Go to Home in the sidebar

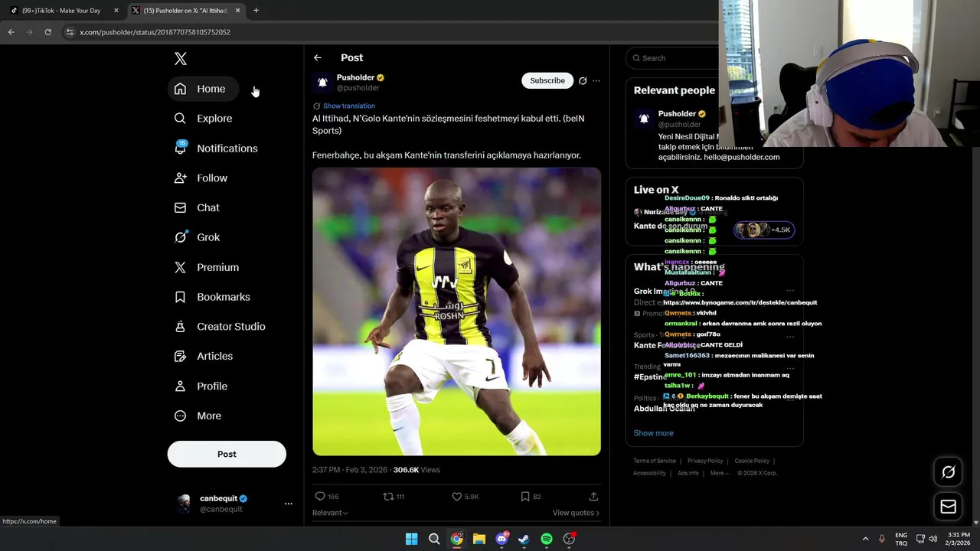point(202,89)
